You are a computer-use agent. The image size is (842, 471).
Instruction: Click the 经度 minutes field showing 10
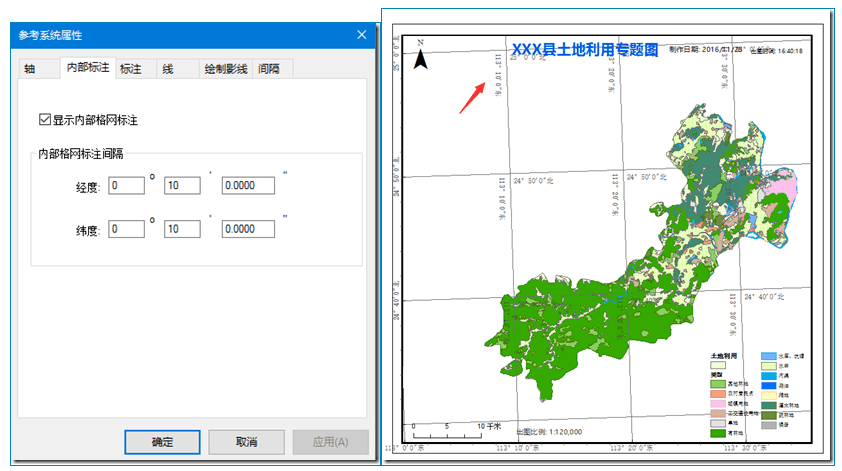pos(182,186)
